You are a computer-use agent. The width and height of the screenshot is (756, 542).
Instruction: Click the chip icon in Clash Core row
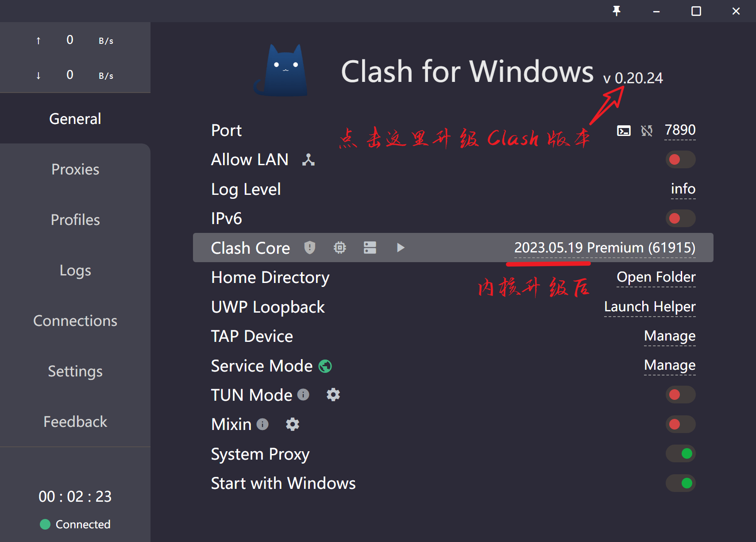pos(339,248)
